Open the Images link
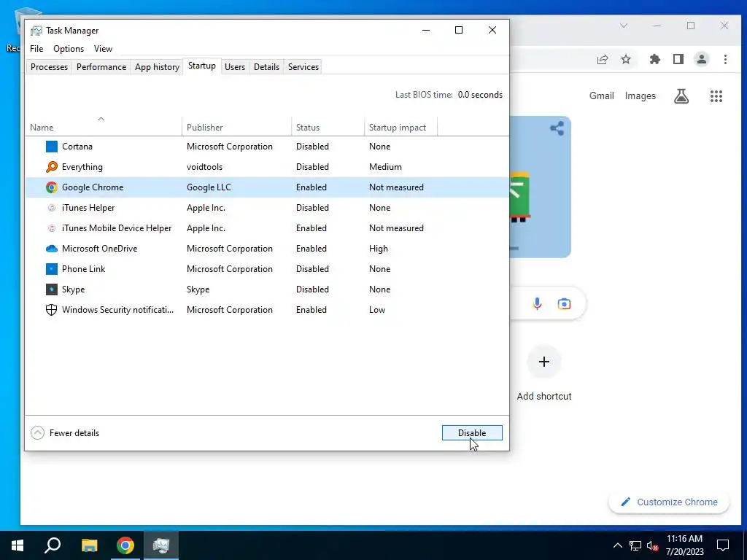Image resolution: width=747 pixels, height=560 pixels. pos(640,96)
